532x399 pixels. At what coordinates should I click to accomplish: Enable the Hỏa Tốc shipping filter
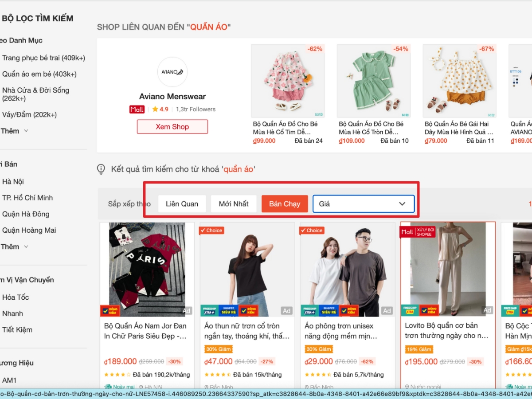pyautogui.click(x=16, y=297)
